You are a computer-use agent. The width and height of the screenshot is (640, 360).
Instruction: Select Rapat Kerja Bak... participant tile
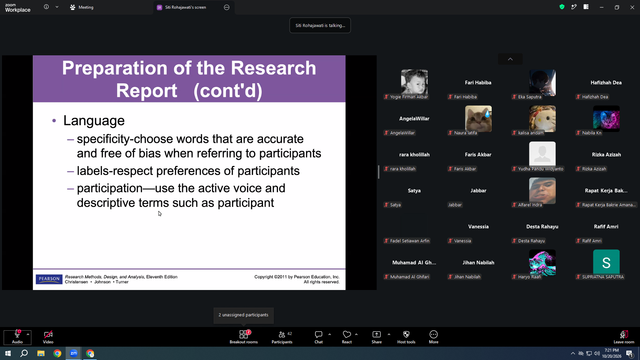coord(606,191)
